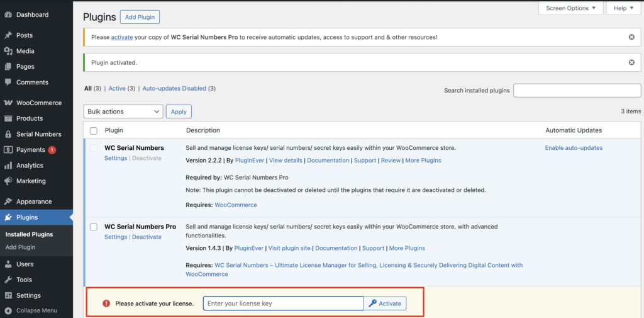The width and height of the screenshot is (644, 318).
Task: Click the Pages icon in sidebar
Action: [x=8, y=67]
